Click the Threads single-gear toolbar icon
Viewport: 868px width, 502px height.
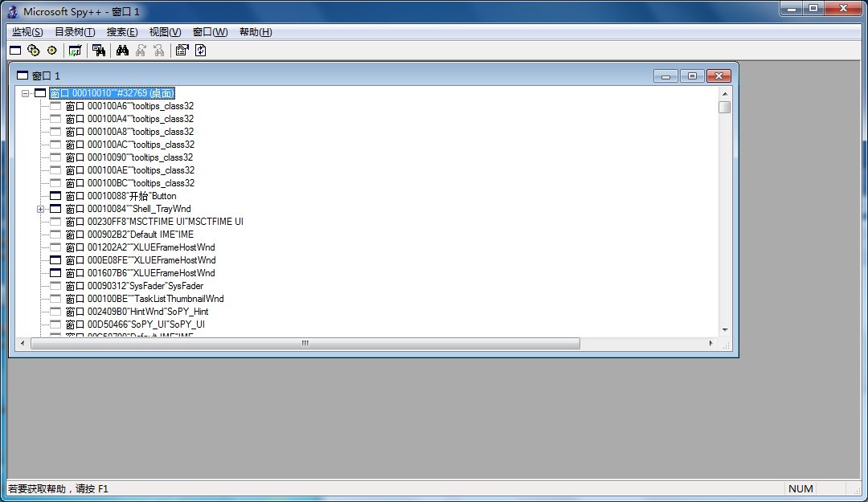coord(52,51)
